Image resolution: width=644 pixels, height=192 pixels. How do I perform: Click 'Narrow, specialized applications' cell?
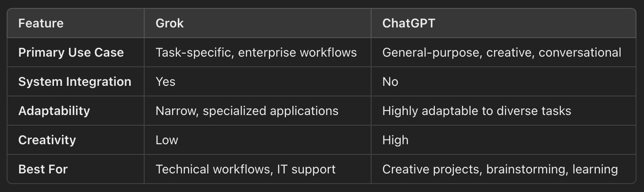pos(247,111)
